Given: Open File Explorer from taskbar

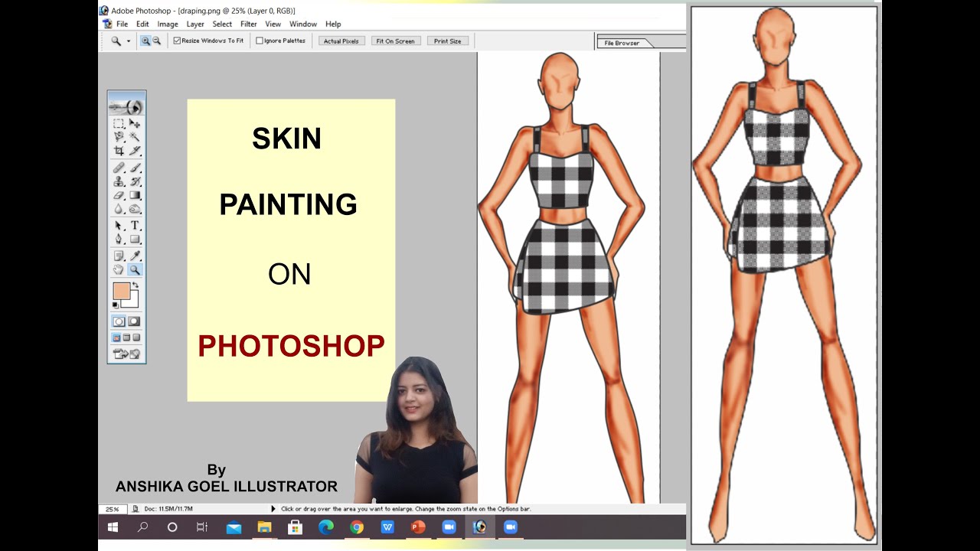Looking at the screenshot, I should click(264, 527).
